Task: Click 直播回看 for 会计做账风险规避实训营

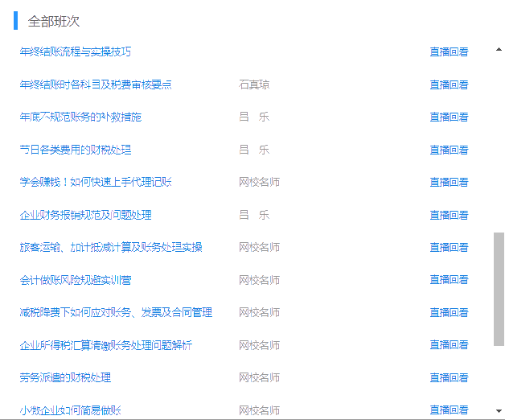Action: pyautogui.click(x=449, y=279)
